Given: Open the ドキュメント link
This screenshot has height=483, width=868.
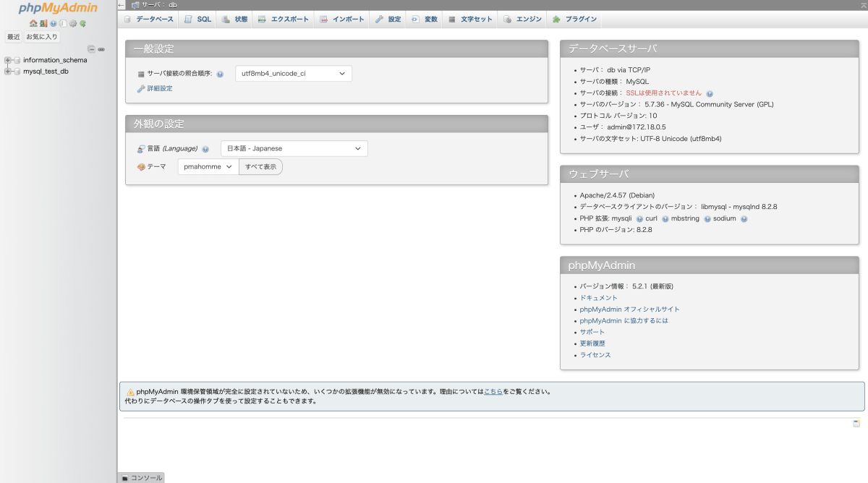Looking at the screenshot, I should pyautogui.click(x=599, y=298).
